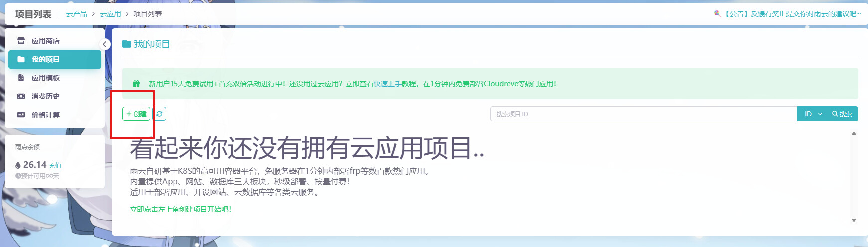Screen dimensions: 868x247
Task: Click the gift icon in the promo banner
Action: 136,84
